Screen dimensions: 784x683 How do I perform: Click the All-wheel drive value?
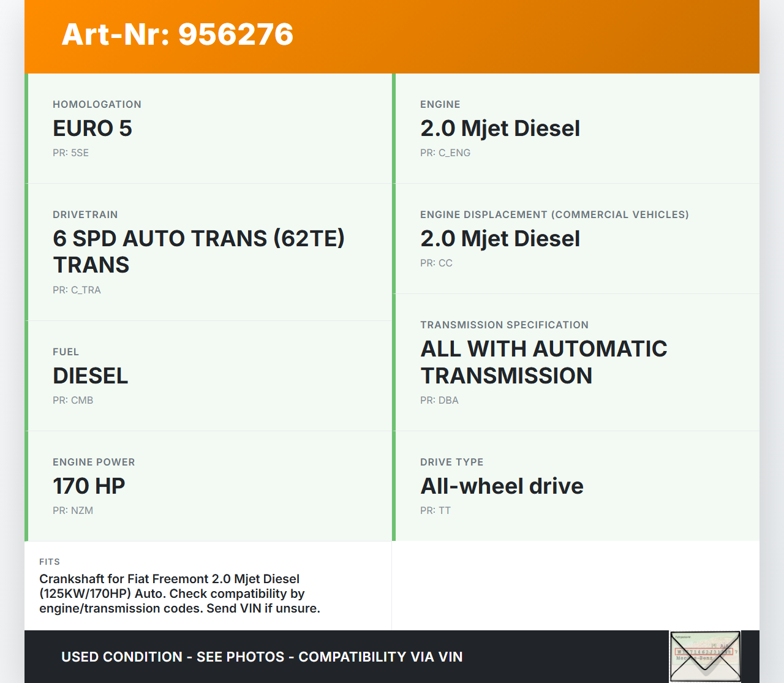[x=502, y=486]
